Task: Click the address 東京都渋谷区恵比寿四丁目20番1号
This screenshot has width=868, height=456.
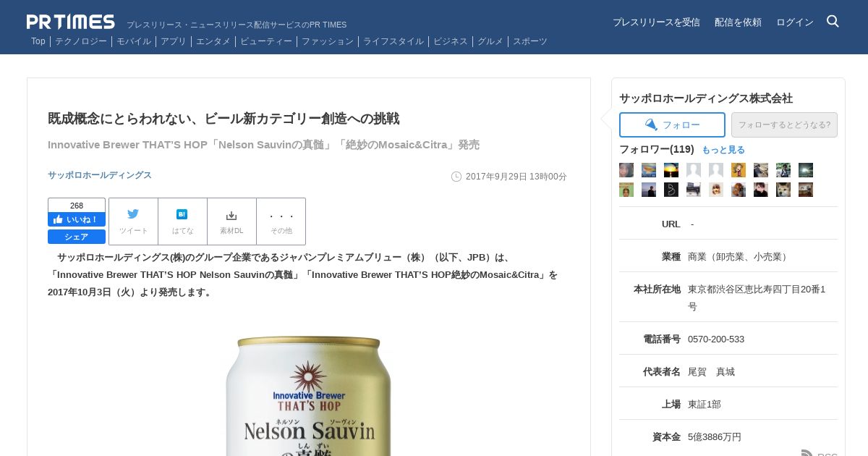Action: coord(757,297)
